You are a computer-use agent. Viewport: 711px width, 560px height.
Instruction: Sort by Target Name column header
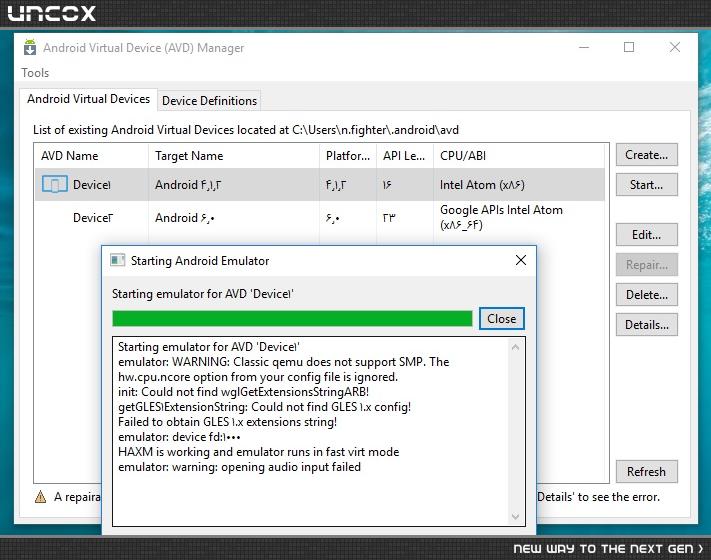tap(234, 156)
